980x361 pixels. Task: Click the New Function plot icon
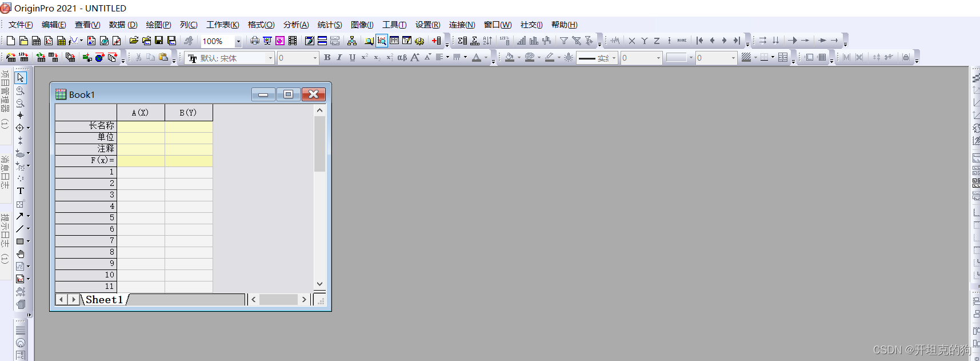74,41
